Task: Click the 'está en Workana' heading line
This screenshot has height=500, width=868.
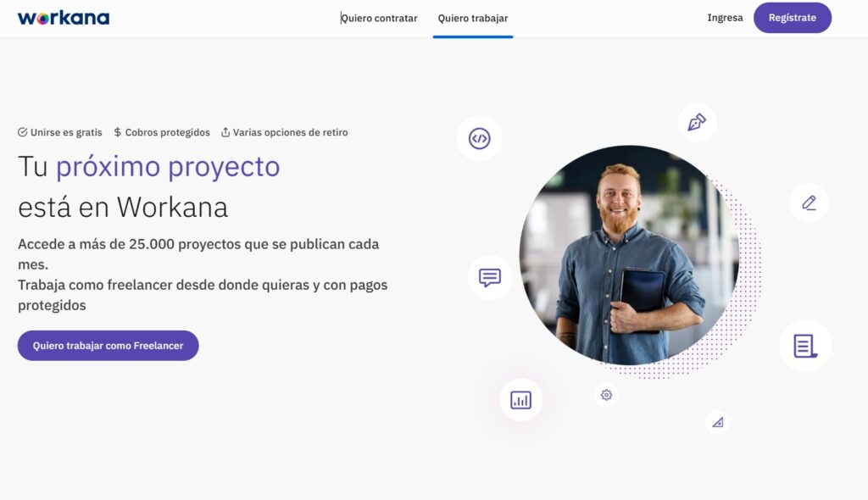Action: [123, 208]
